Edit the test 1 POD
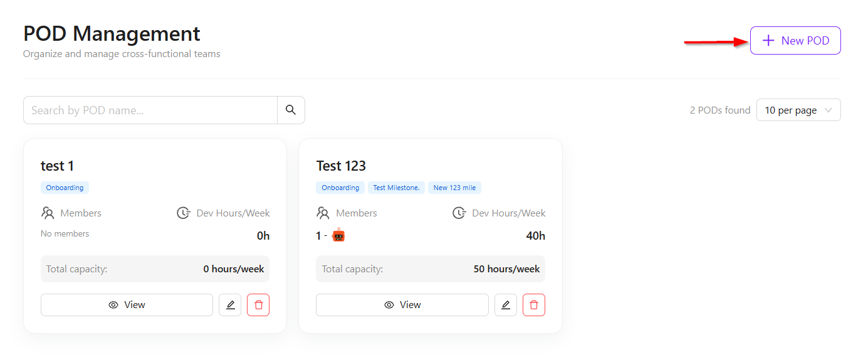The image size is (868, 357). click(x=230, y=305)
